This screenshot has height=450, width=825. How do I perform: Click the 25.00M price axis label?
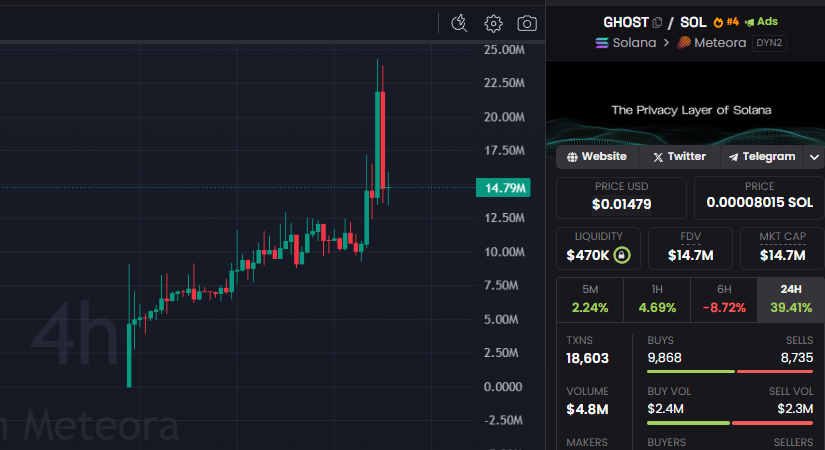click(x=504, y=50)
